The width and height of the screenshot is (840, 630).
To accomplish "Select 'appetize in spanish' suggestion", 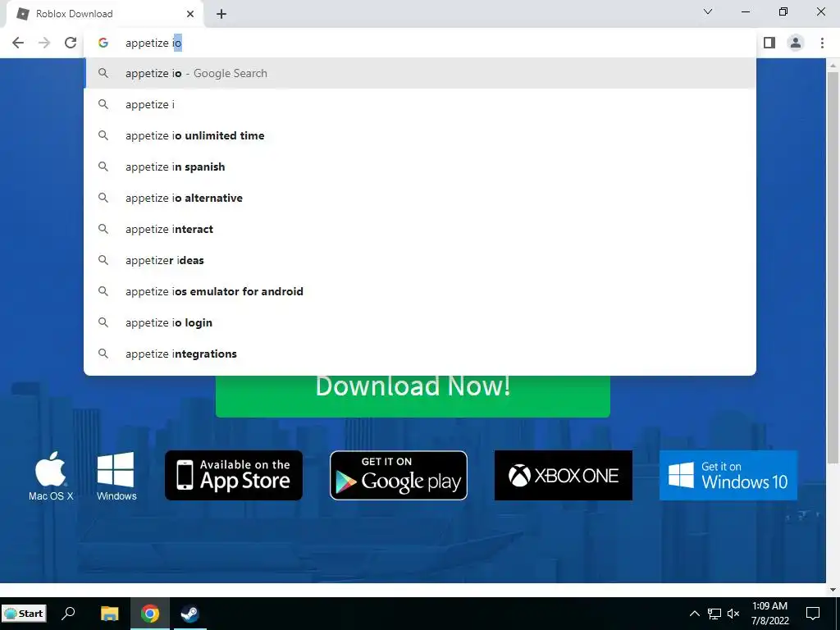I will 420,167.
